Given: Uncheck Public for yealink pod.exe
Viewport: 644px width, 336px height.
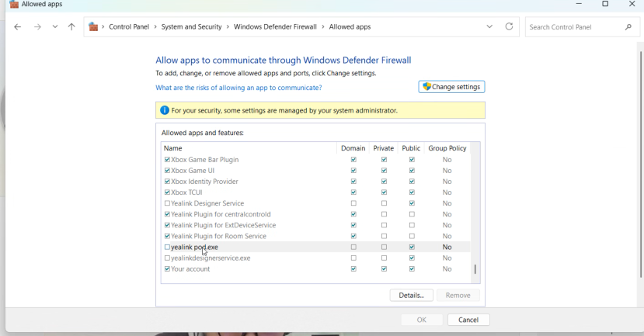Looking at the screenshot, I should click(x=412, y=247).
